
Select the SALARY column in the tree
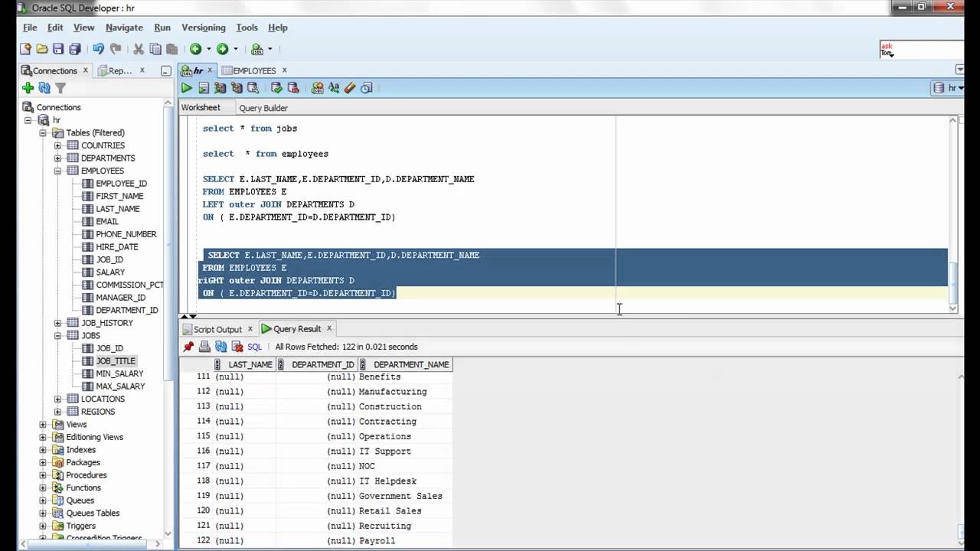pos(110,272)
